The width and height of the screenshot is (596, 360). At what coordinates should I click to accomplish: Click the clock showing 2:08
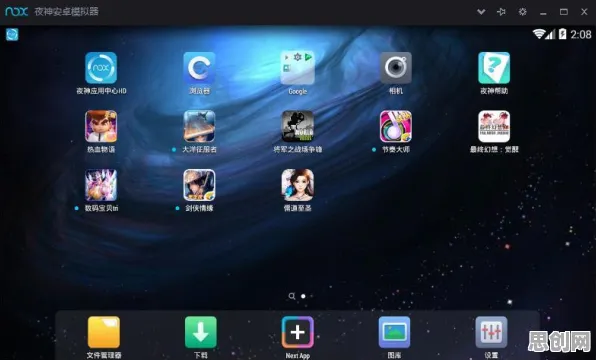point(581,35)
